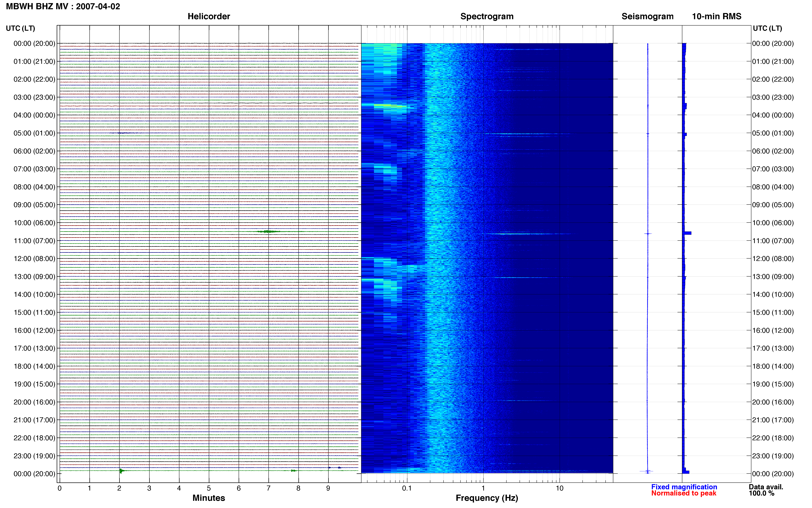Click the plot title "MBWH BHZ MV : 2007-04-02"
The width and height of the screenshot is (812, 508).
click(x=63, y=6)
